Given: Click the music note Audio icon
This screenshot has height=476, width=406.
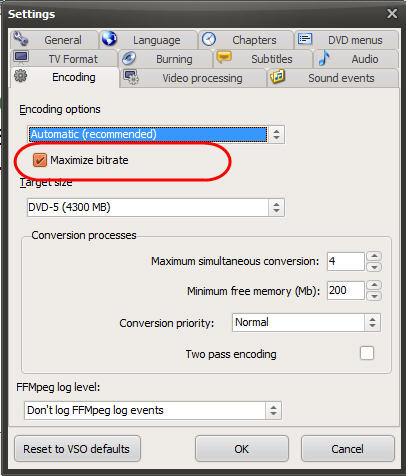Looking at the screenshot, I should (324, 58).
